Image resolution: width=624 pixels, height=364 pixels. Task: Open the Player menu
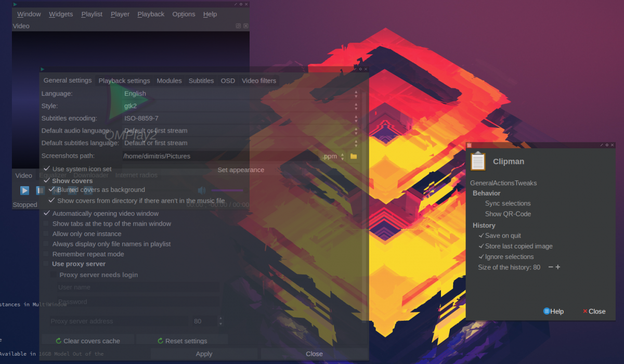[x=120, y=14]
